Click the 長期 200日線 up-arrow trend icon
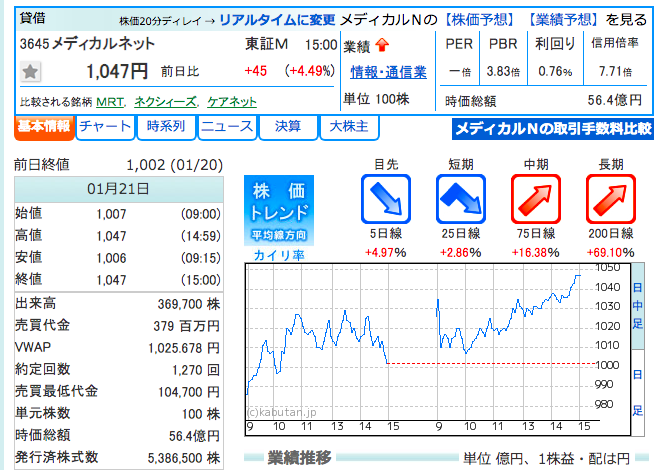 611,199
